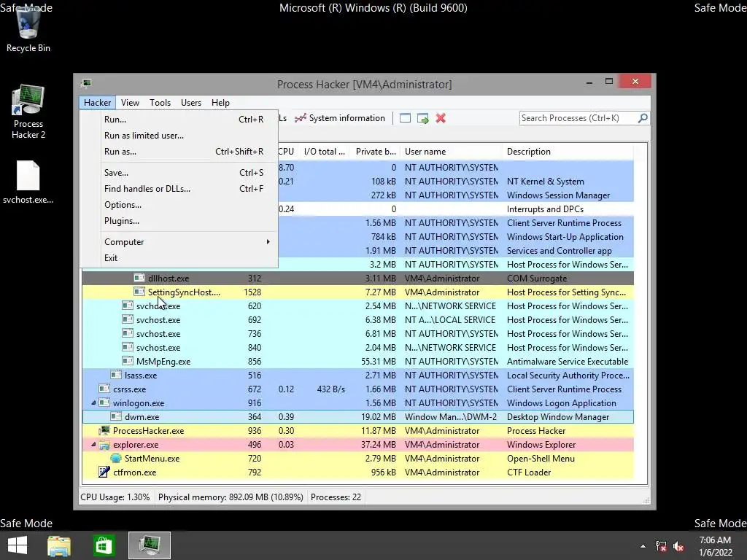Open the View menu
The height and width of the screenshot is (560, 747).
click(x=130, y=103)
